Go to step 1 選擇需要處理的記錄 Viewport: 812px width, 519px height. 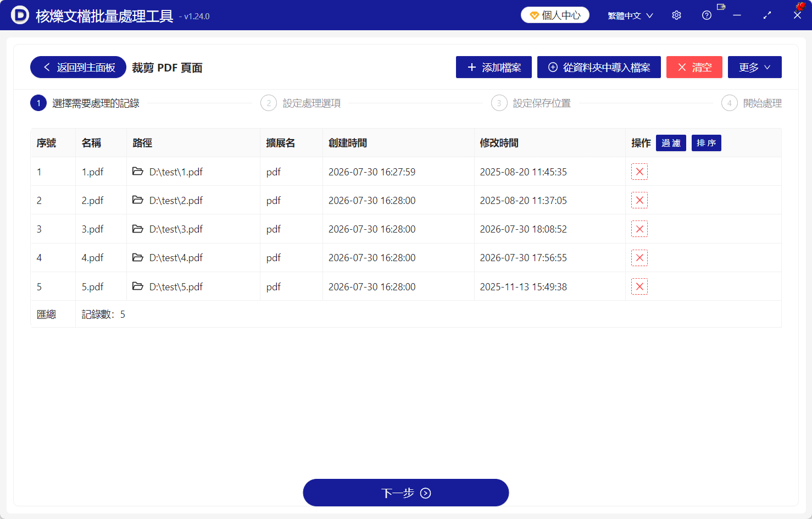tap(85, 103)
